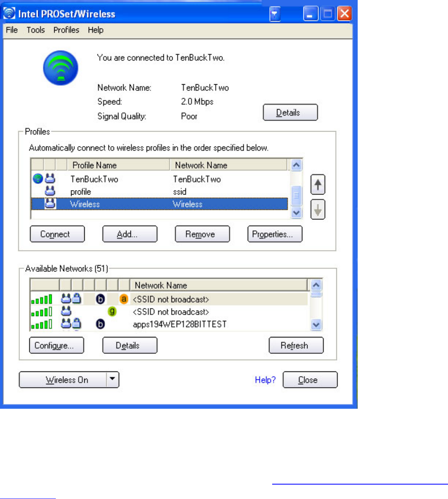Click the orange 802.11a band icon
The height and width of the screenshot is (499, 448).
(x=124, y=299)
